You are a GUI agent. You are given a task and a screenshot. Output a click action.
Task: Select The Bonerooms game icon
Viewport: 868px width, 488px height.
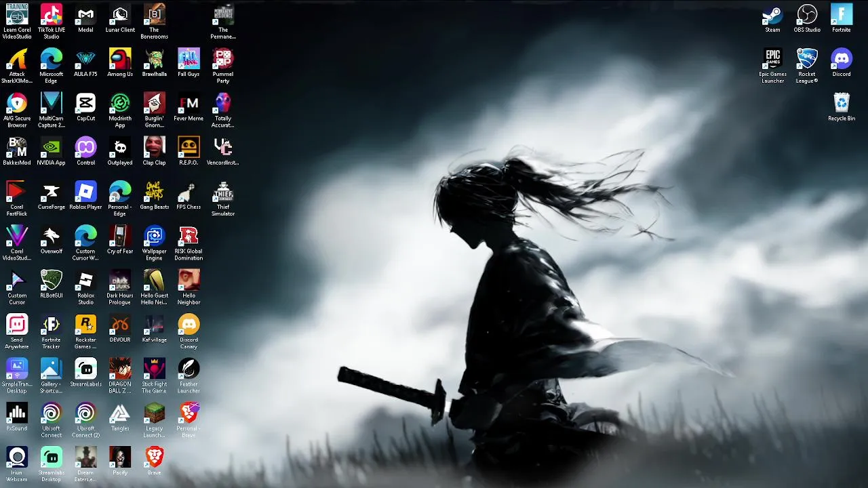click(x=155, y=21)
